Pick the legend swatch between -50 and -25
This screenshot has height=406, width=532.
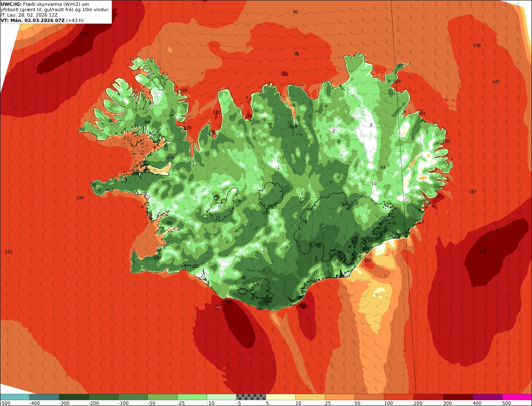[163, 397]
